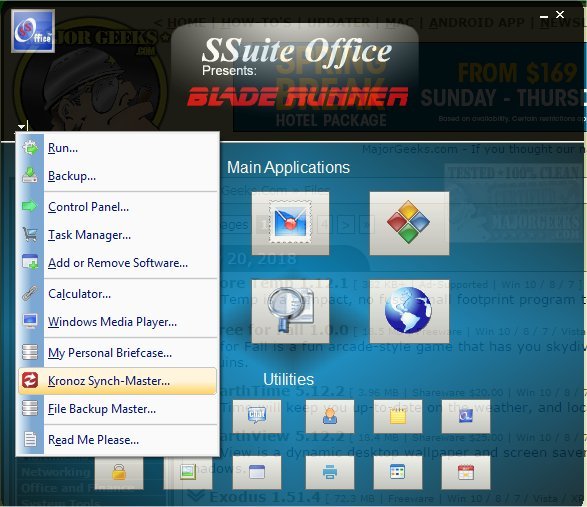This screenshot has width=587, height=507.
Task: Click the cart icon beside Task Manager
Action: (x=30, y=234)
